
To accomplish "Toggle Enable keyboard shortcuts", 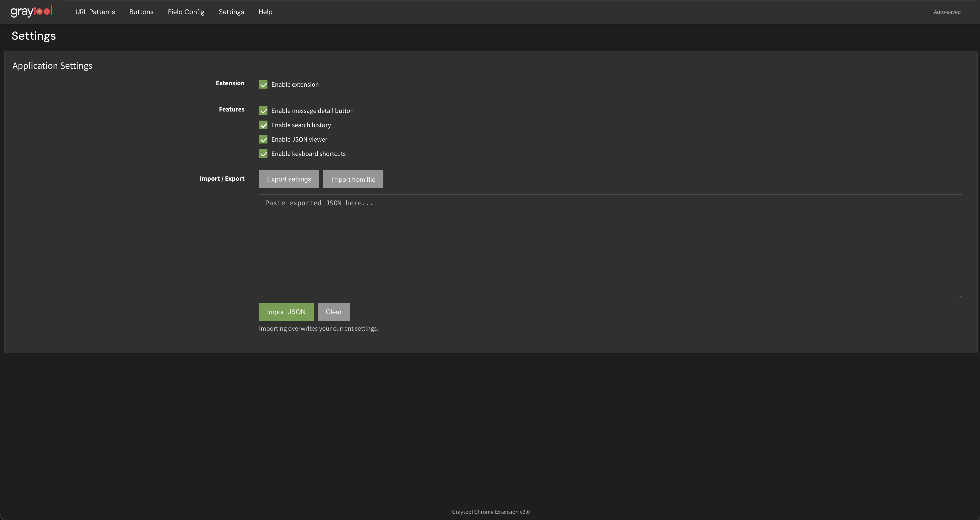I will [x=263, y=154].
